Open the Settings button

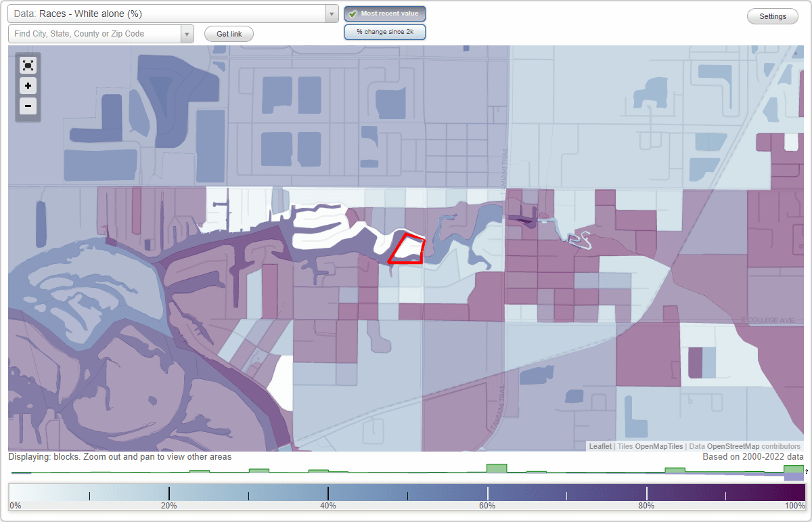(x=773, y=17)
